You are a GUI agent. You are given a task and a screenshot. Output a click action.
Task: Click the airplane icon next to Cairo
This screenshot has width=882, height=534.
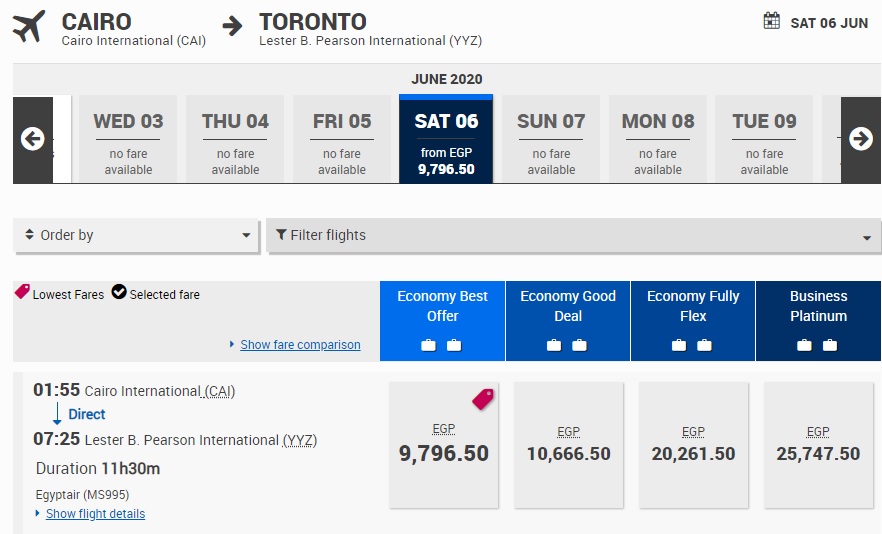pyautogui.click(x=30, y=27)
